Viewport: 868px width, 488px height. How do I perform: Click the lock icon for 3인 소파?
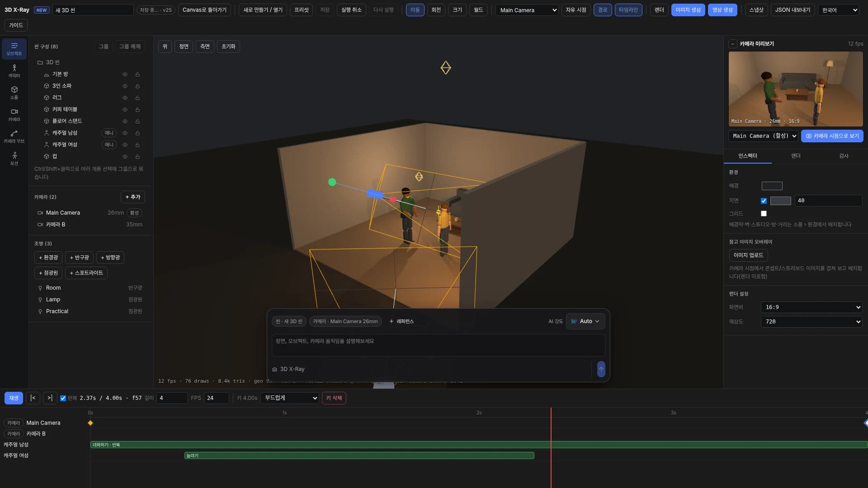(137, 86)
